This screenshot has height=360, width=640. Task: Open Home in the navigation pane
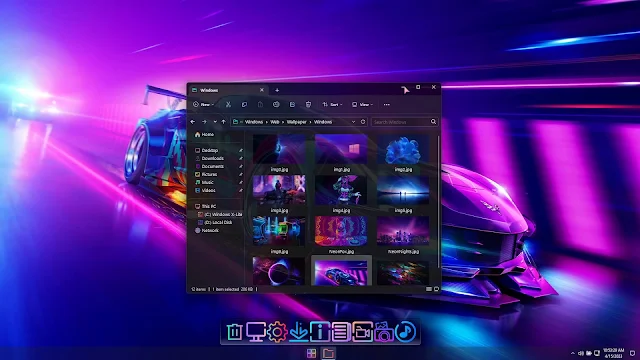pyautogui.click(x=204, y=134)
